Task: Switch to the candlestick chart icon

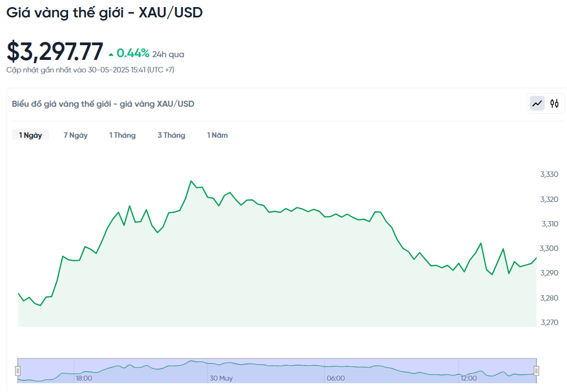Action: (x=554, y=103)
